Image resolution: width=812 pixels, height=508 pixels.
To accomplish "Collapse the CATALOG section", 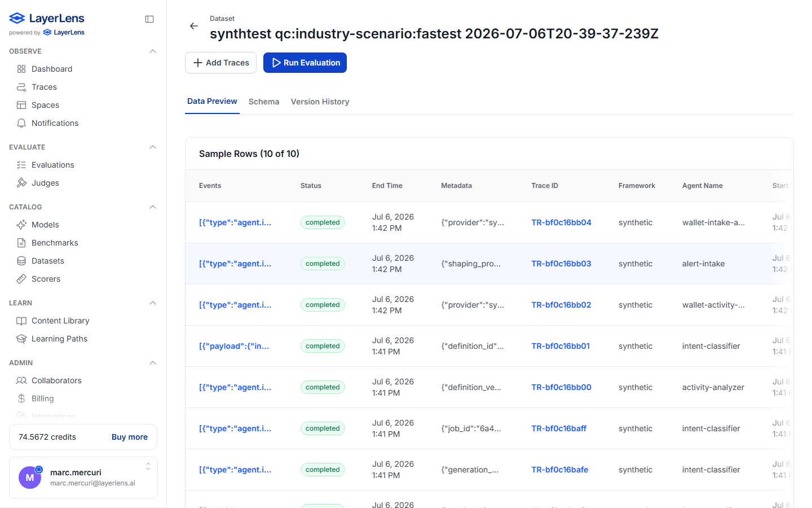I will click(x=152, y=207).
